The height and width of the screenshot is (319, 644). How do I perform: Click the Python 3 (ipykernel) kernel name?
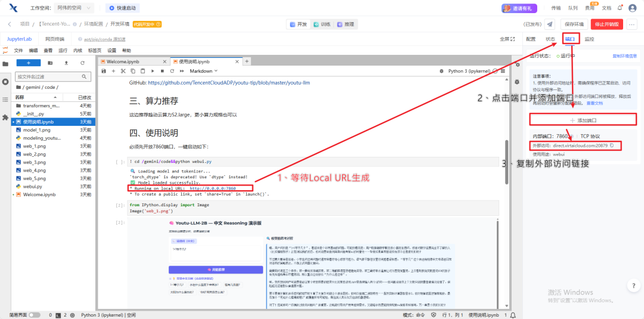pyautogui.click(x=470, y=71)
